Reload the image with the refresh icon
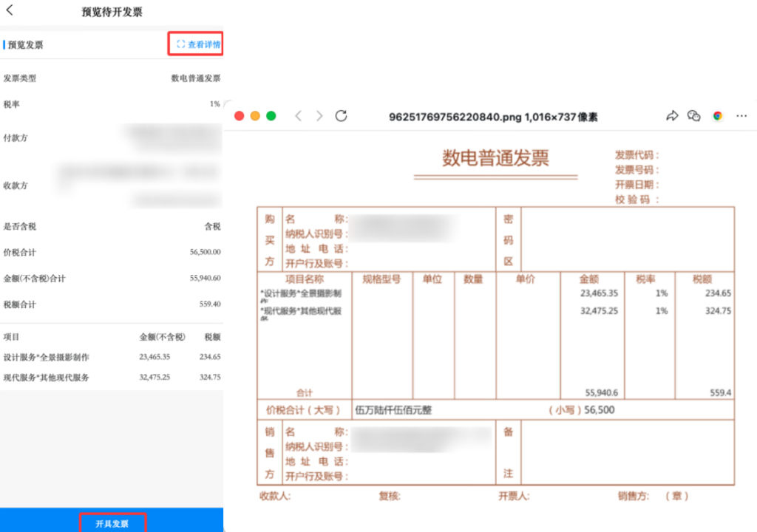Screen dimensions: 757x532 coord(341,116)
